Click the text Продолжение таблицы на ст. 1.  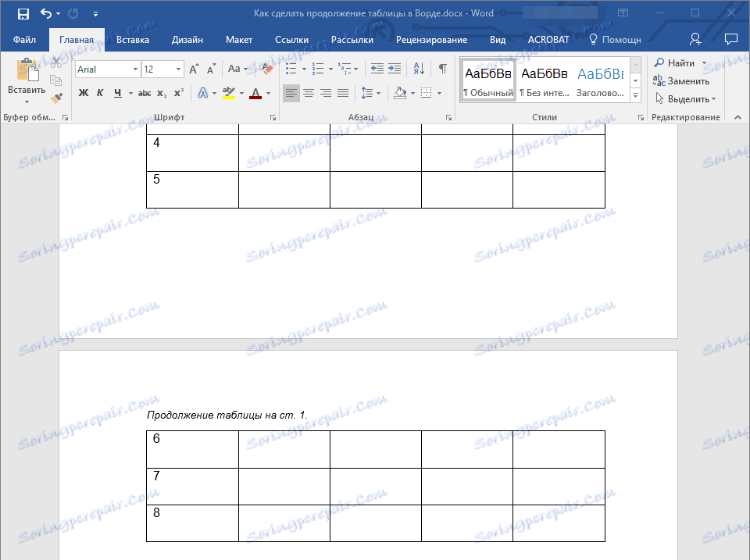pyautogui.click(x=227, y=415)
